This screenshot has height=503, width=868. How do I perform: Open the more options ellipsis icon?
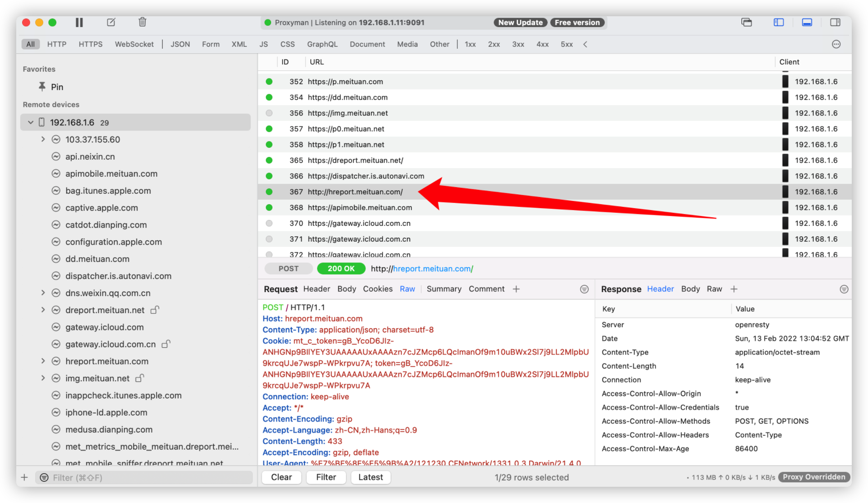point(836,44)
